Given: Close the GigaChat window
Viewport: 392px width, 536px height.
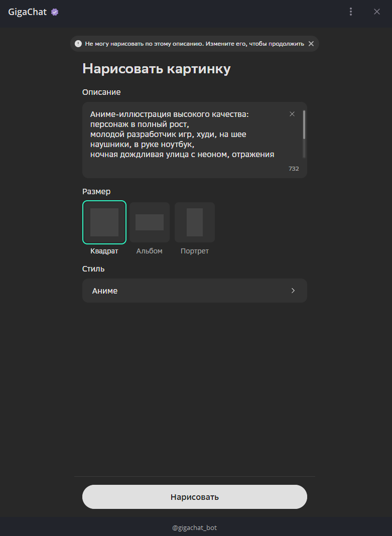Looking at the screenshot, I should point(376,12).
